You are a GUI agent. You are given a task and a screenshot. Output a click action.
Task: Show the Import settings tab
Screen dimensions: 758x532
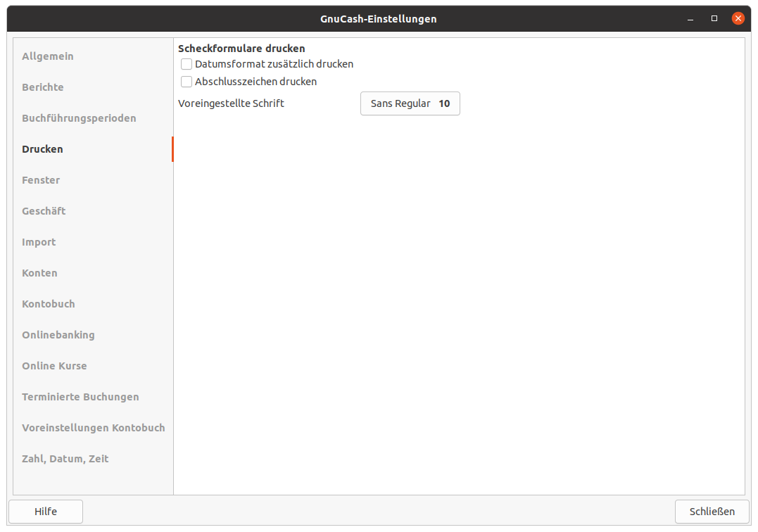[39, 242]
